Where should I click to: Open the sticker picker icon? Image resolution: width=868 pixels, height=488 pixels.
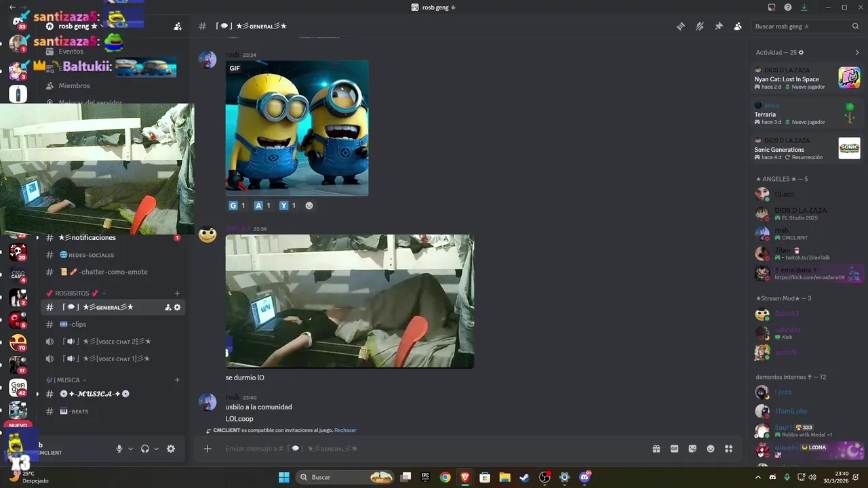692,449
